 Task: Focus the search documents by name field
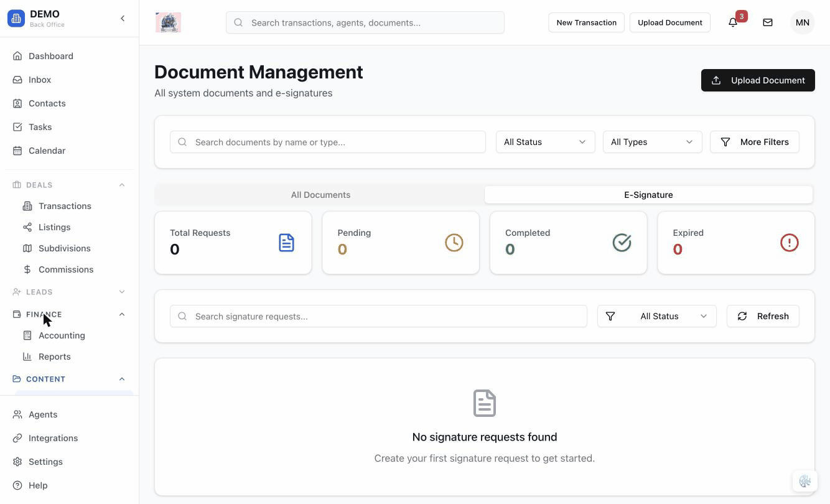click(328, 142)
